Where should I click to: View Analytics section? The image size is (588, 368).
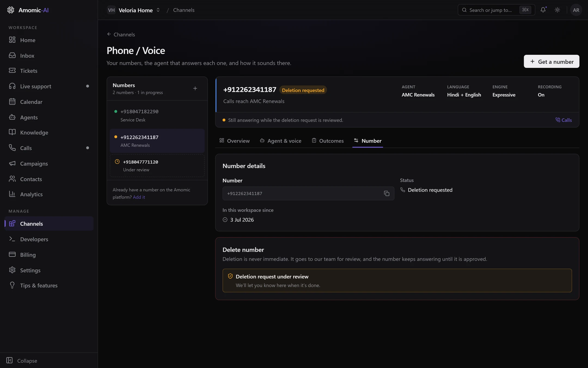pyautogui.click(x=49, y=194)
